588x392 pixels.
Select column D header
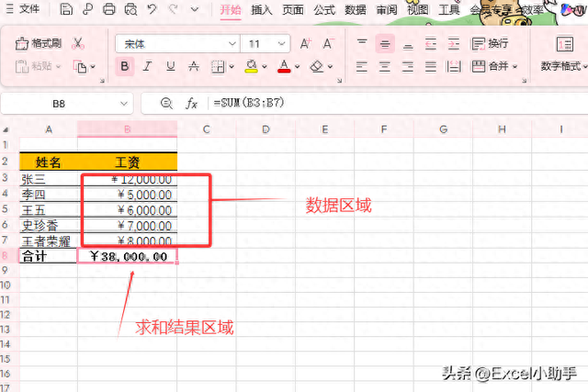coord(266,129)
